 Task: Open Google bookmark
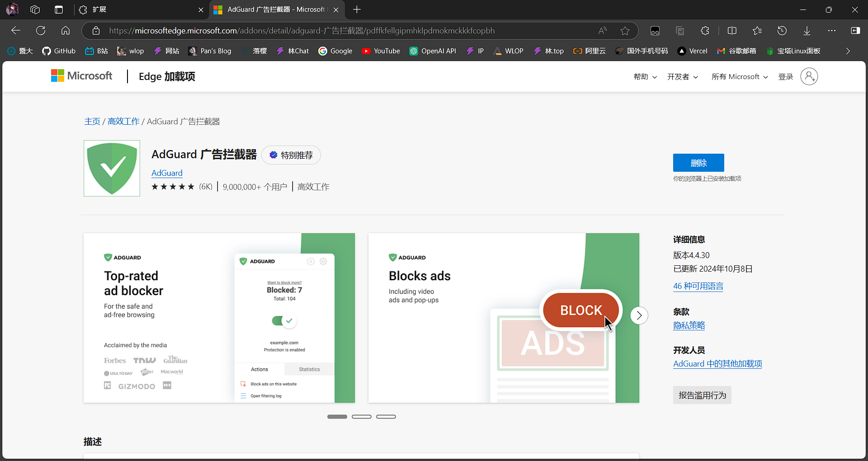tap(335, 51)
